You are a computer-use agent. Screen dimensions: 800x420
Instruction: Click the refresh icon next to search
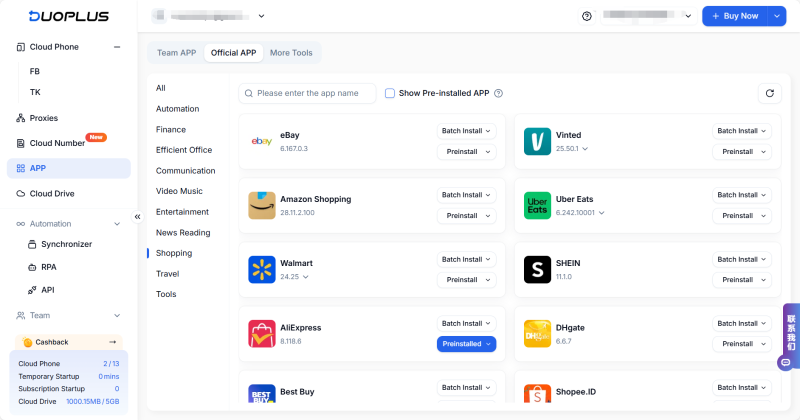coord(769,93)
